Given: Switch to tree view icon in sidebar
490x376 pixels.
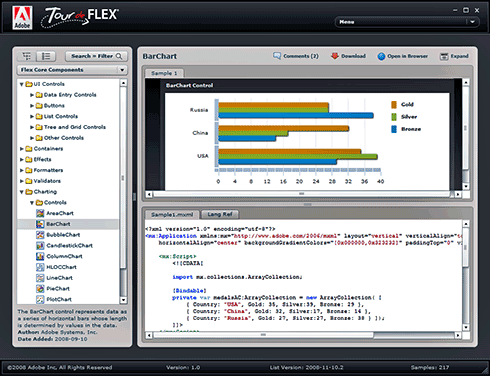Looking at the screenshot, I should pyautogui.click(x=26, y=56).
